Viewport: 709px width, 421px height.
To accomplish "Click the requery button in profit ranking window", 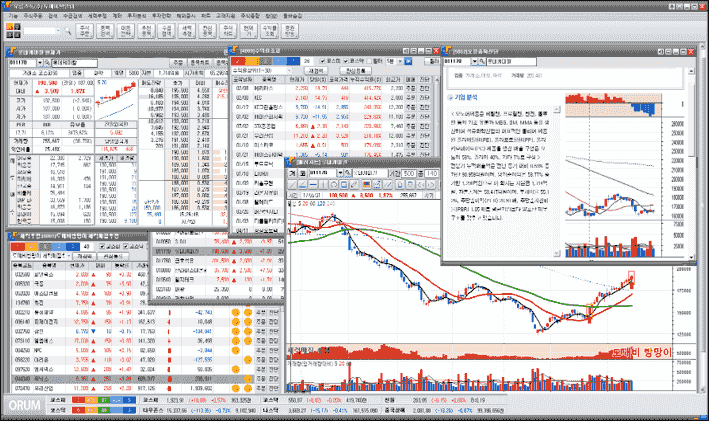I will click(316, 71).
